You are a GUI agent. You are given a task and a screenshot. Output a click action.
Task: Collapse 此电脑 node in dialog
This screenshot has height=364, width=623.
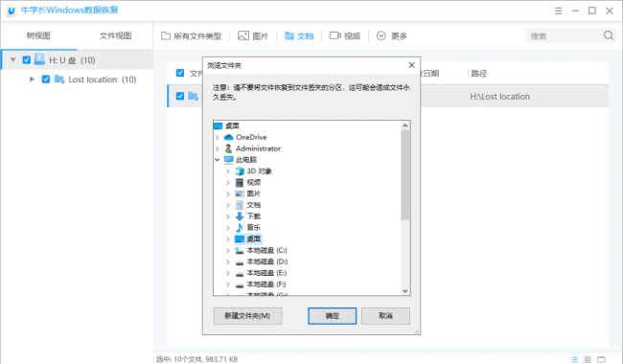tap(218, 160)
